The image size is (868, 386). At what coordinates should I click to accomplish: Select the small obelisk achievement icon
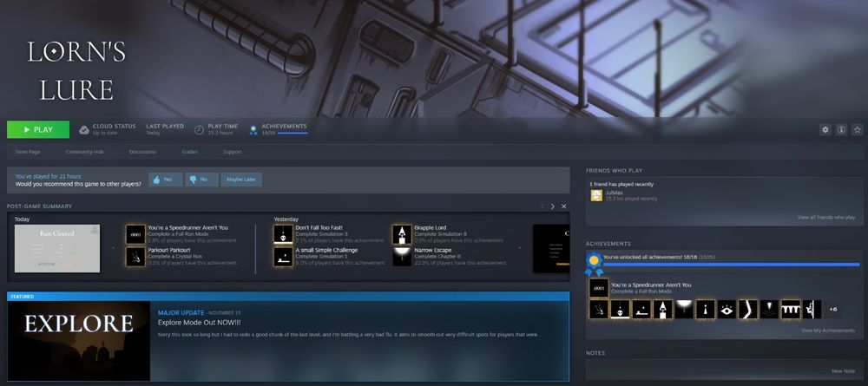[x=705, y=310]
